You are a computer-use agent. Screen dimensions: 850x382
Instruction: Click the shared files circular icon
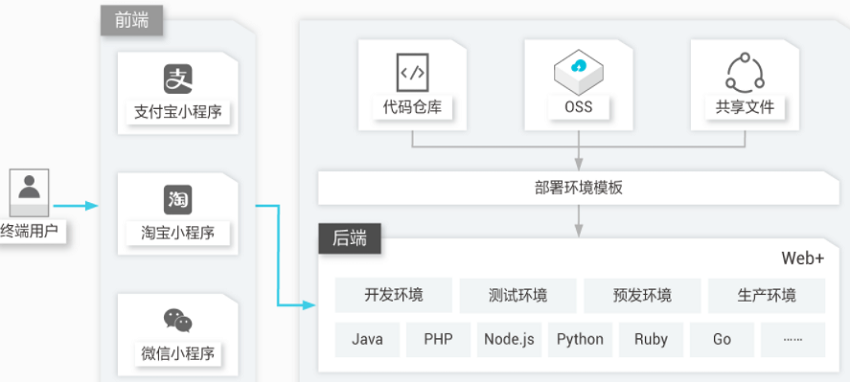click(x=745, y=72)
